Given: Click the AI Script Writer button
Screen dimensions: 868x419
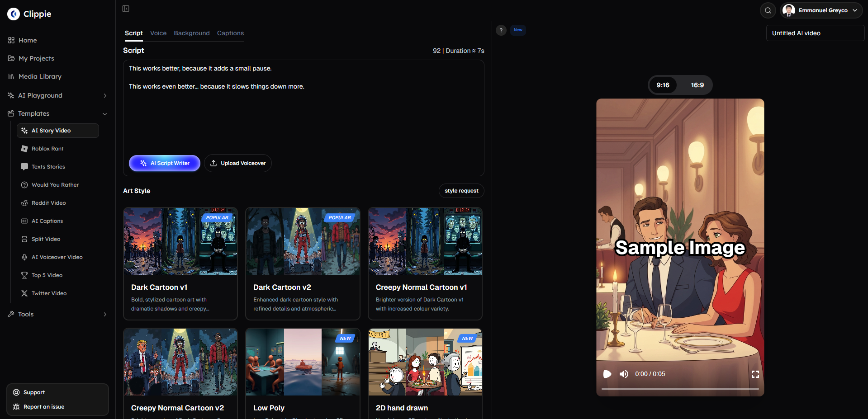Looking at the screenshot, I should pos(165,163).
